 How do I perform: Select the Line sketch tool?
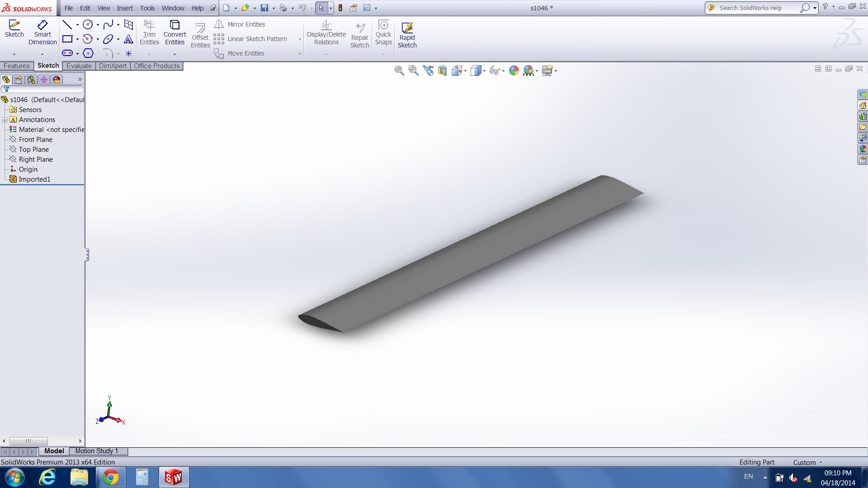pos(67,24)
